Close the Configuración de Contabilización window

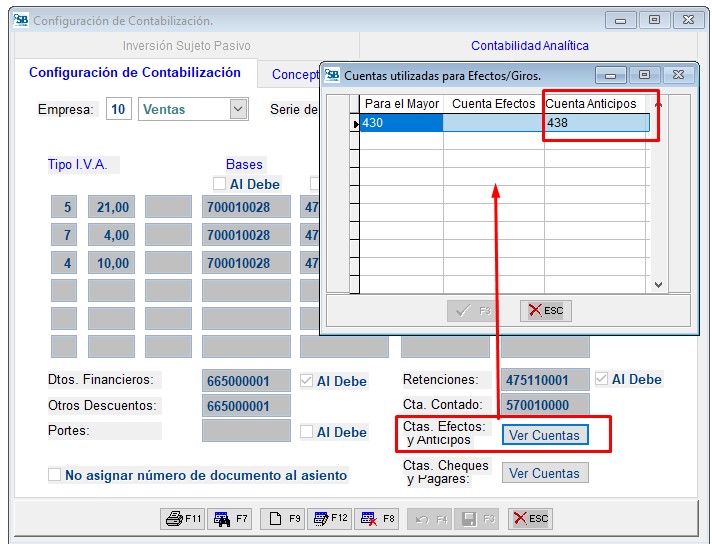pos(688,20)
